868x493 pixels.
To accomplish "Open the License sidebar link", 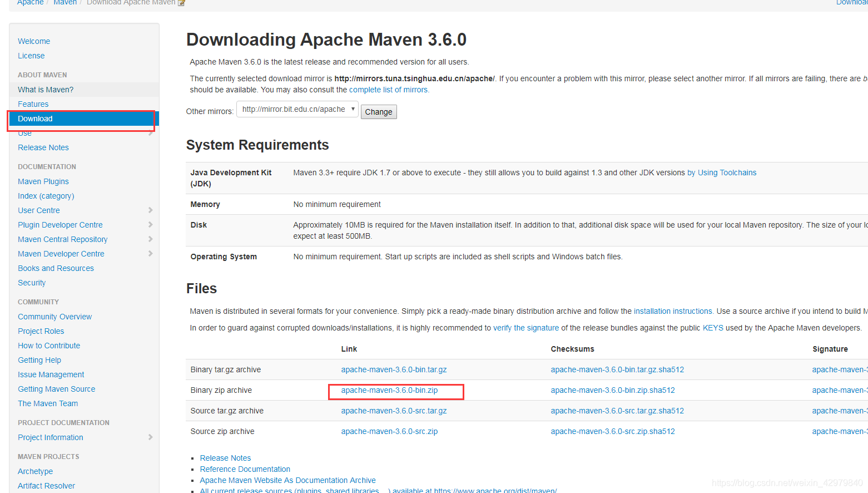I will click(31, 56).
